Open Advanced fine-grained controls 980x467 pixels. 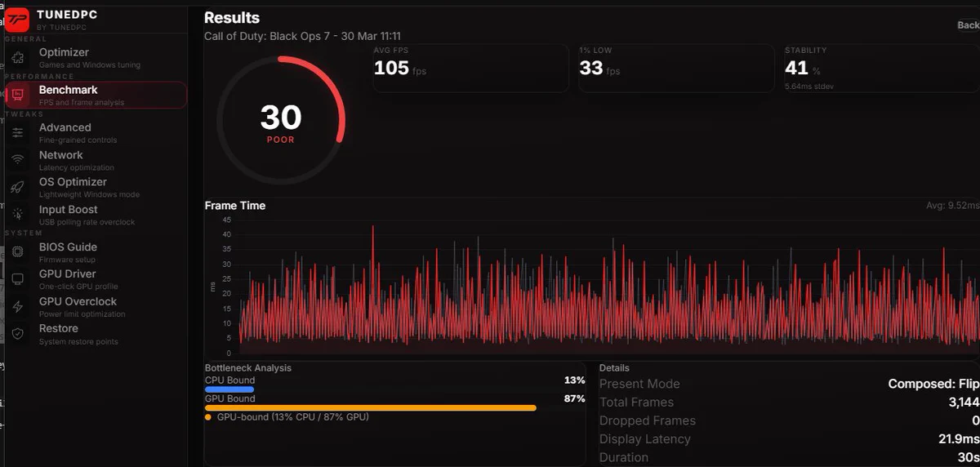coord(96,133)
